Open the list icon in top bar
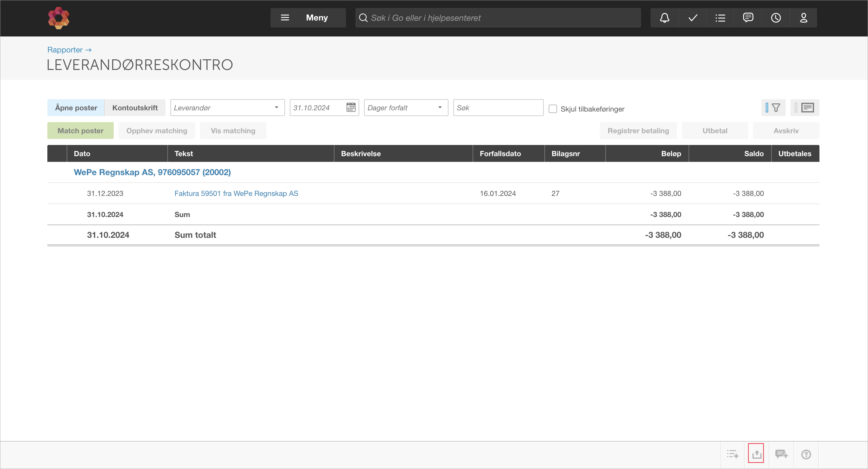868x469 pixels. (x=720, y=18)
